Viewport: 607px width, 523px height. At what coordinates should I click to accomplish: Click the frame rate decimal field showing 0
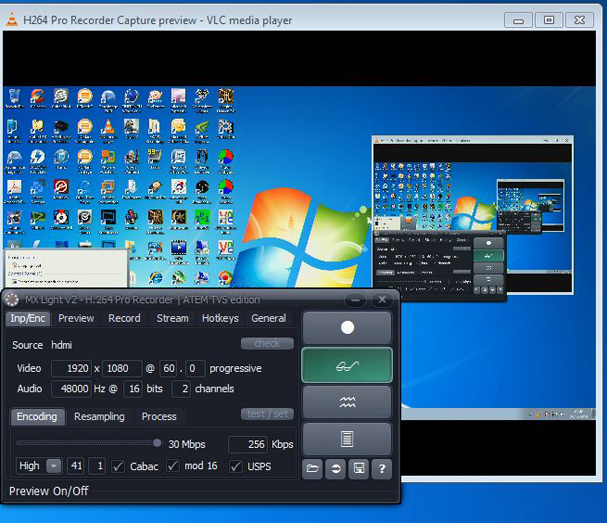coord(195,368)
